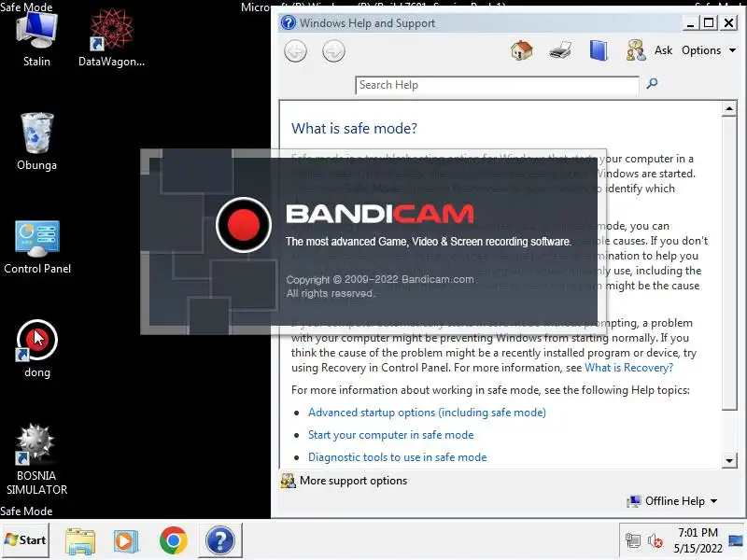Image resolution: width=747 pixels, height=560 pixels.
Task: Click the Show desktop button in tray
Action: [x=736, y=540]
